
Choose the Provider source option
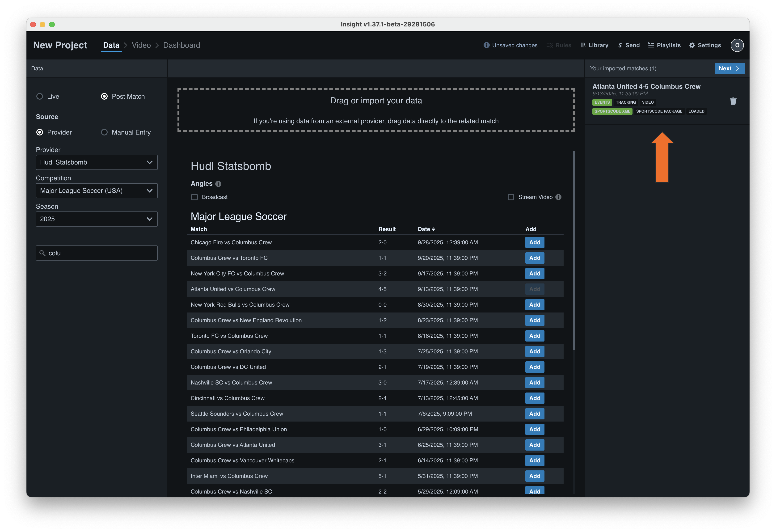[40, 132]
